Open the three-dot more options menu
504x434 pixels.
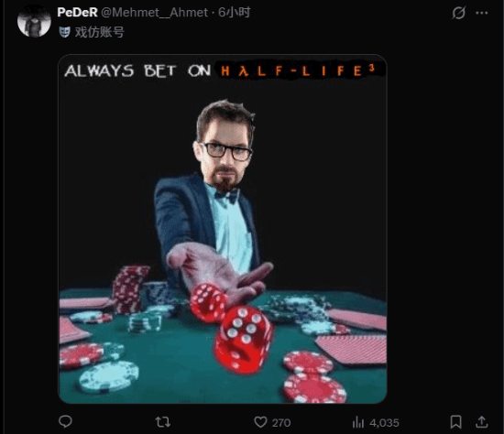pos(481,13)
